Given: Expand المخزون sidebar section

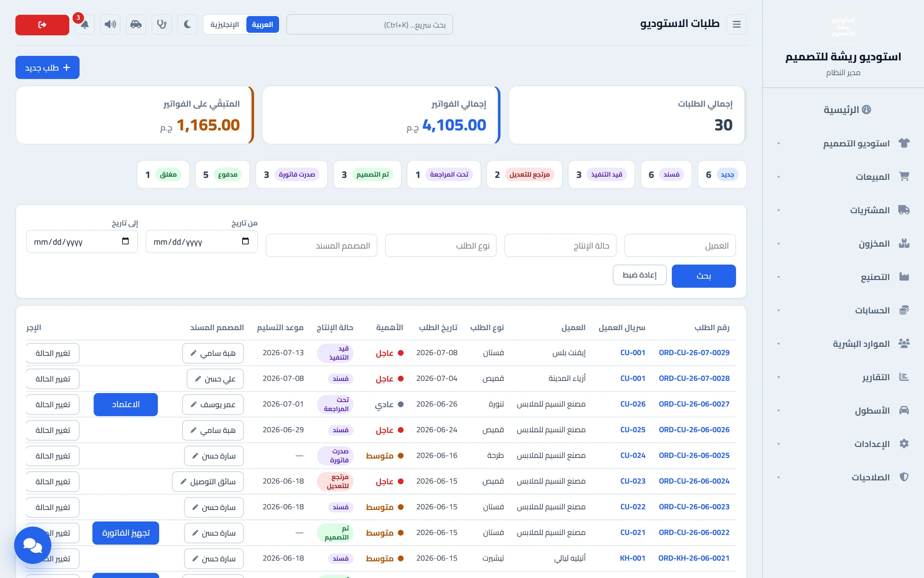Looking at the screenshot, I should click(843, 244).
